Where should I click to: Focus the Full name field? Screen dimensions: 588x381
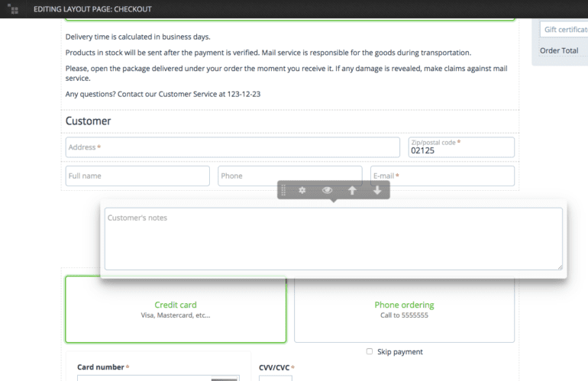(x=137, y=176)
